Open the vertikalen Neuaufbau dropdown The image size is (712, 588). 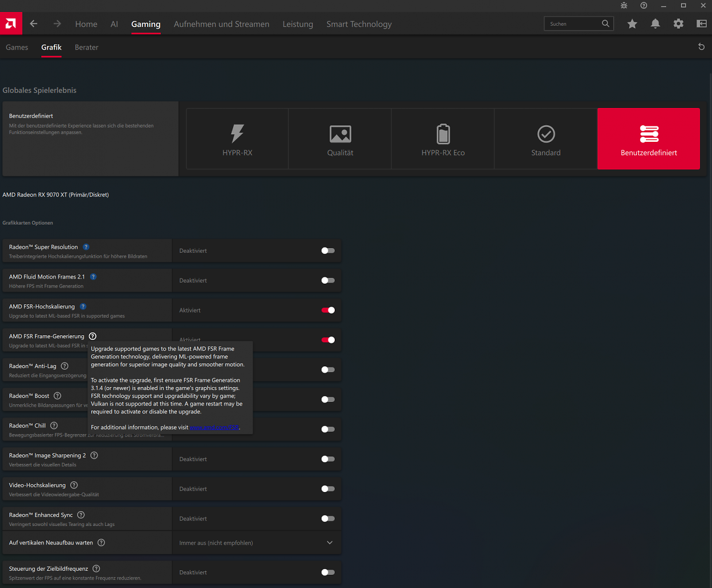[257, 543]
